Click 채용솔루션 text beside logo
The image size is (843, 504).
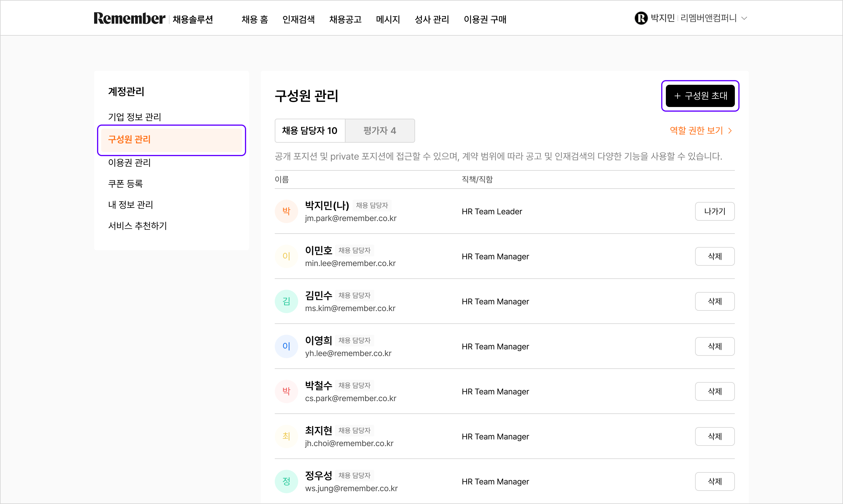[193, 19]
